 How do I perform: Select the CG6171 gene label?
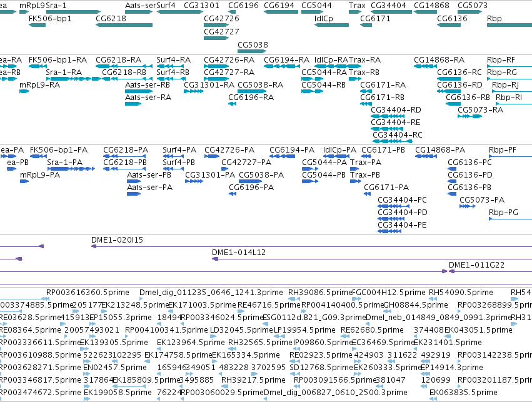tap(375, 19)
